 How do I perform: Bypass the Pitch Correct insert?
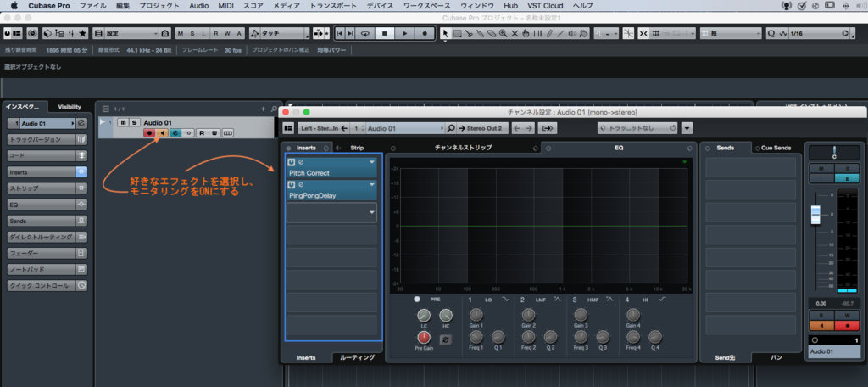point(292,162)
